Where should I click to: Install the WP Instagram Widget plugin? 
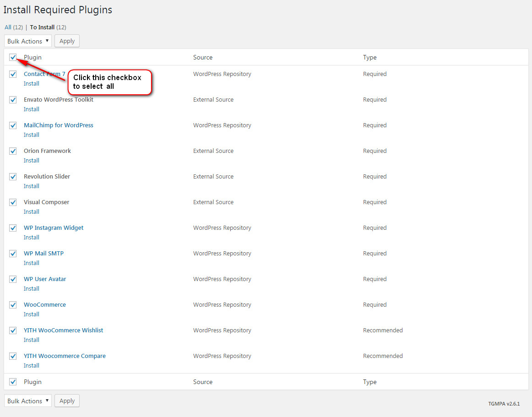(32, 237)
